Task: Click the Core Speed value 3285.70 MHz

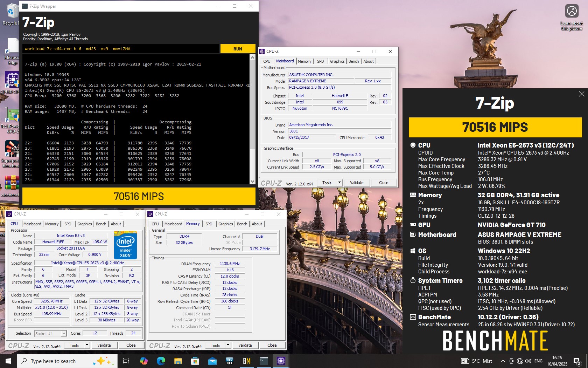Action: tap(51, 301)
